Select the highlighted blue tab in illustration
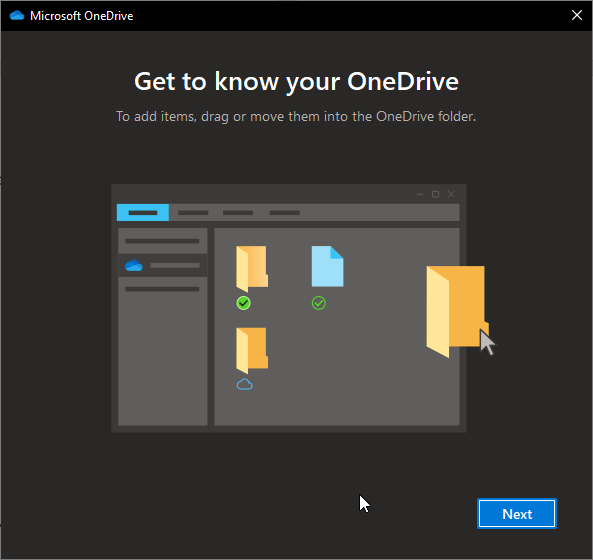Image resolution: width=593 pixels, height=560 pixels. point(143,213)
